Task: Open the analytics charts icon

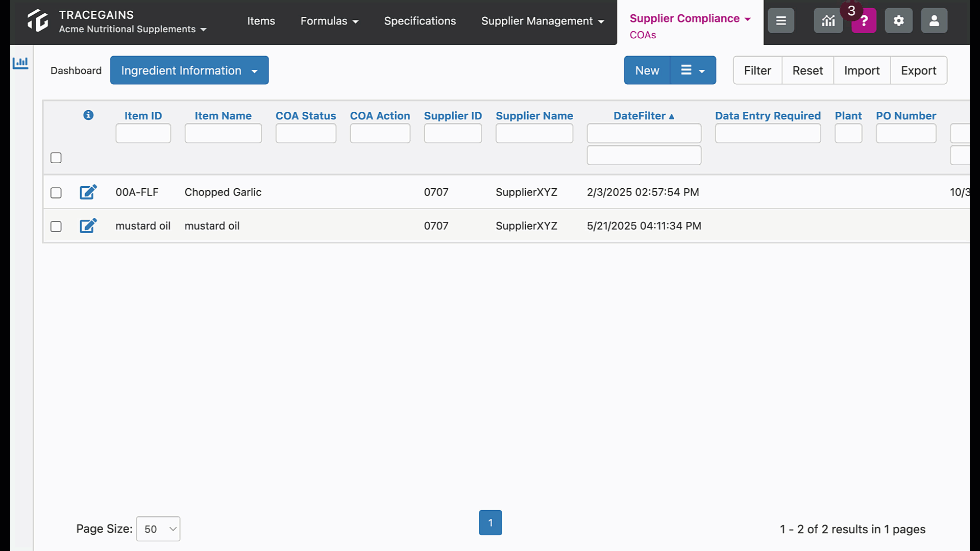Action: (x=828, y=20)
